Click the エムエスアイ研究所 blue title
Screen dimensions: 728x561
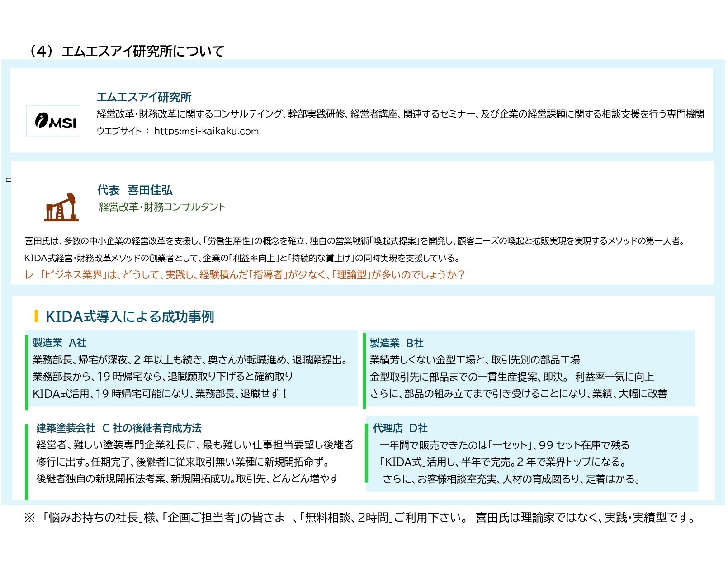point(144,97)
